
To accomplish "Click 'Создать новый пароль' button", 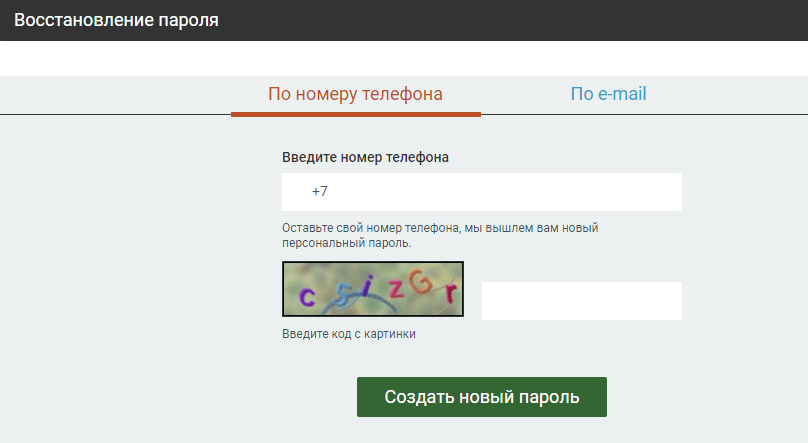I will [481, 397].
